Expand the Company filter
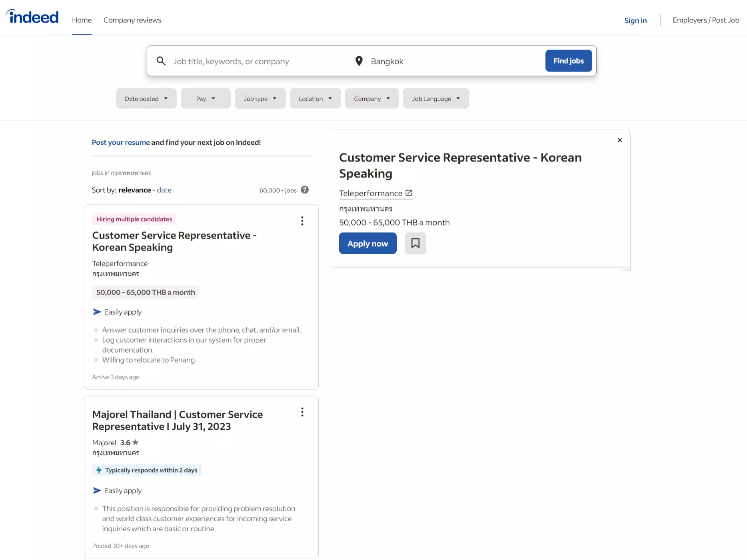The height and width of the screenshot is (560, 747). [372, 98]
